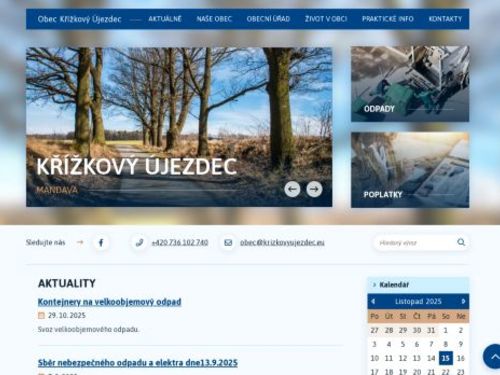Viewport: 500px width, 375px height.
Task: Select highlighted day 15 in calendar
Action: pos(446,358)
